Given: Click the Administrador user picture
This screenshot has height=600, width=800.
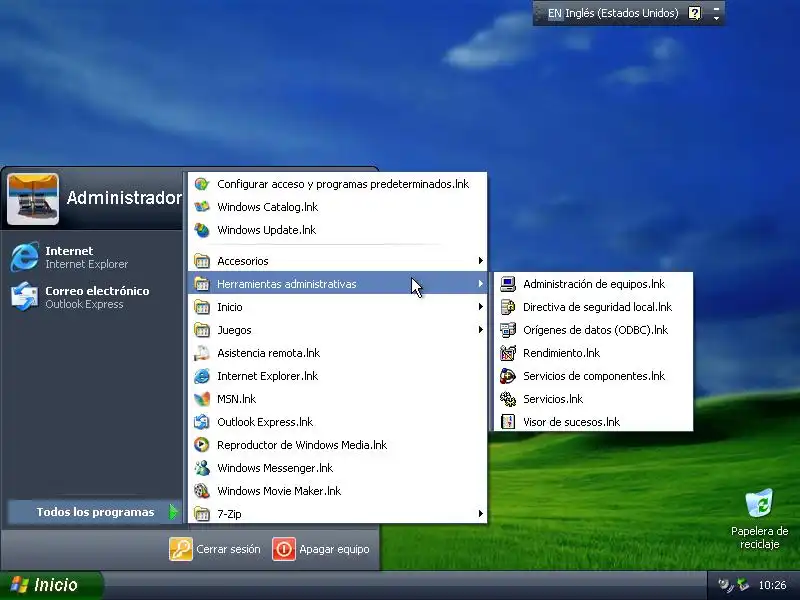Looking at the screenshot, I should (33, 199).
